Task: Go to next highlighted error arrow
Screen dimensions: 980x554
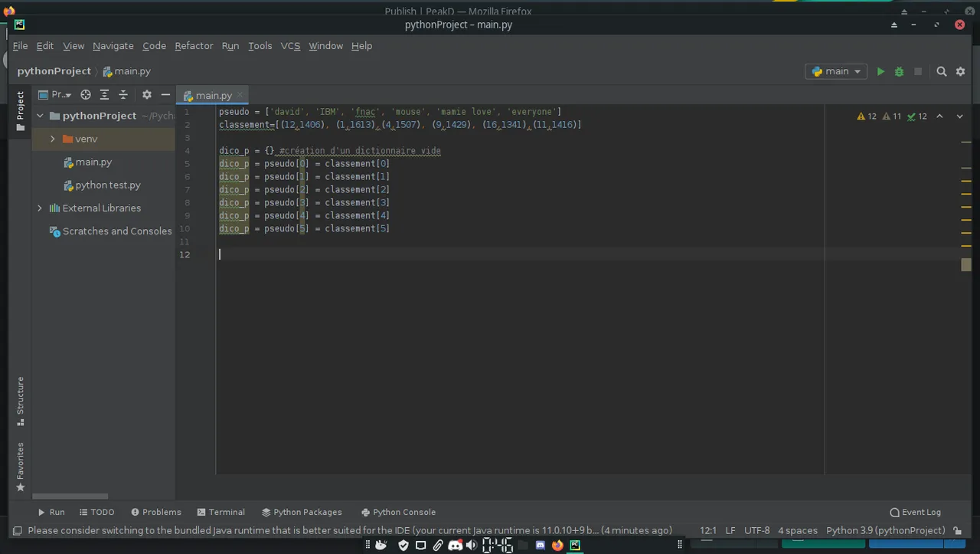Action: click(959, 116)
